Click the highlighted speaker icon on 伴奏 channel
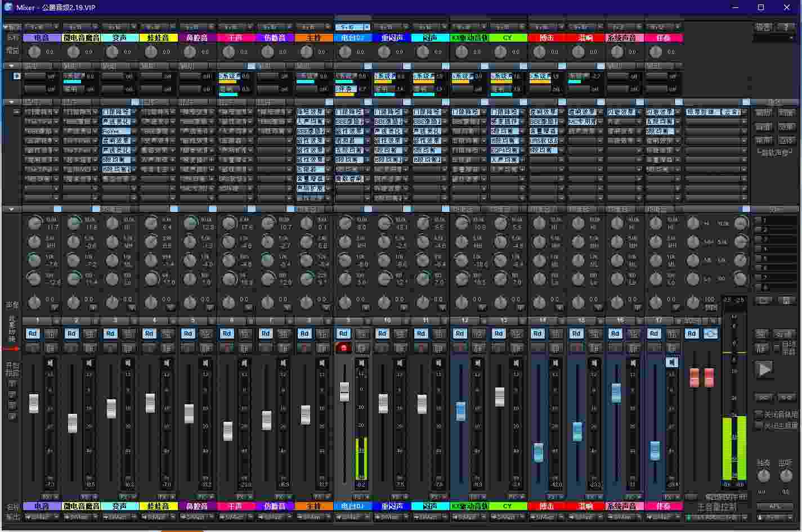This screenshot has height=532, width=802. coord(671,363)
